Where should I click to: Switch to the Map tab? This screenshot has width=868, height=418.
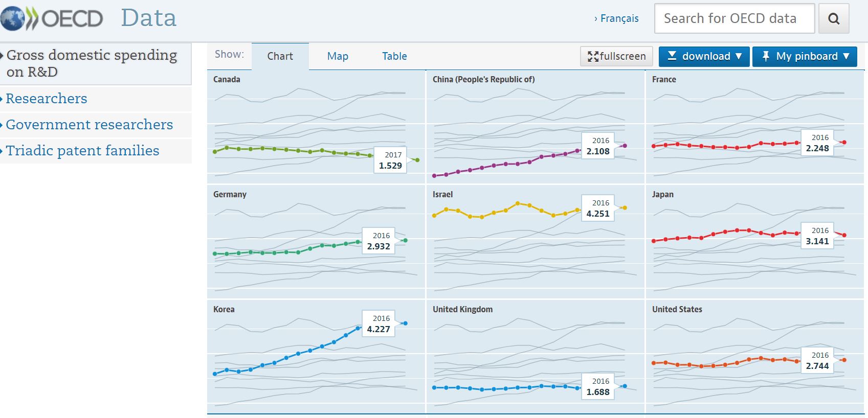(x=338, y=56)
